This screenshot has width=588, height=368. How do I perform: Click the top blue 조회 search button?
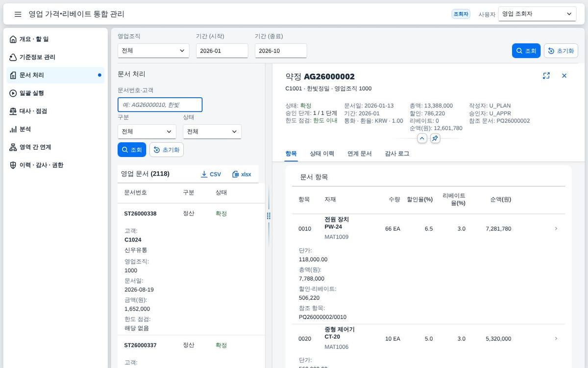(526, 51)
